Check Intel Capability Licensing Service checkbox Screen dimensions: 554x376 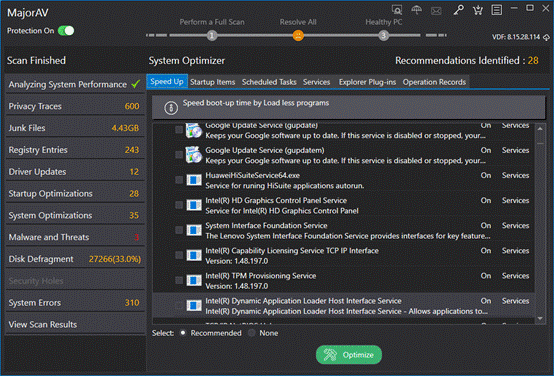click(x=179, y=255)
